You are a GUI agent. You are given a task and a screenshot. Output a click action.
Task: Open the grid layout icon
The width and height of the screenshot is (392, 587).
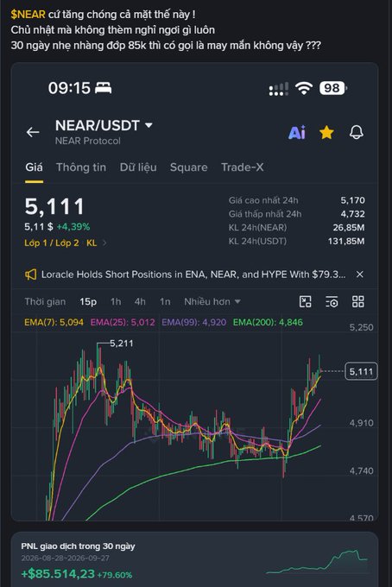point(358,302)
